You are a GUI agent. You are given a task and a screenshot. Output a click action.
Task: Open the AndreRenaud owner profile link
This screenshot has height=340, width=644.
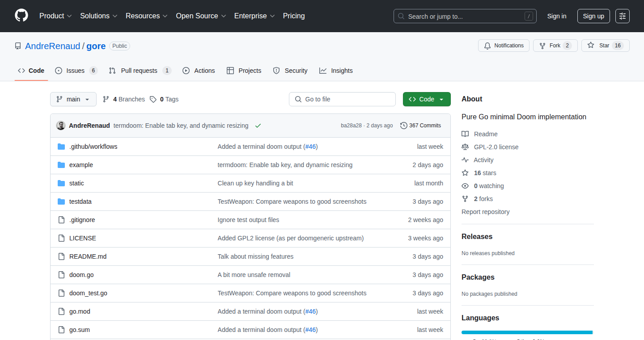[53, 46]
